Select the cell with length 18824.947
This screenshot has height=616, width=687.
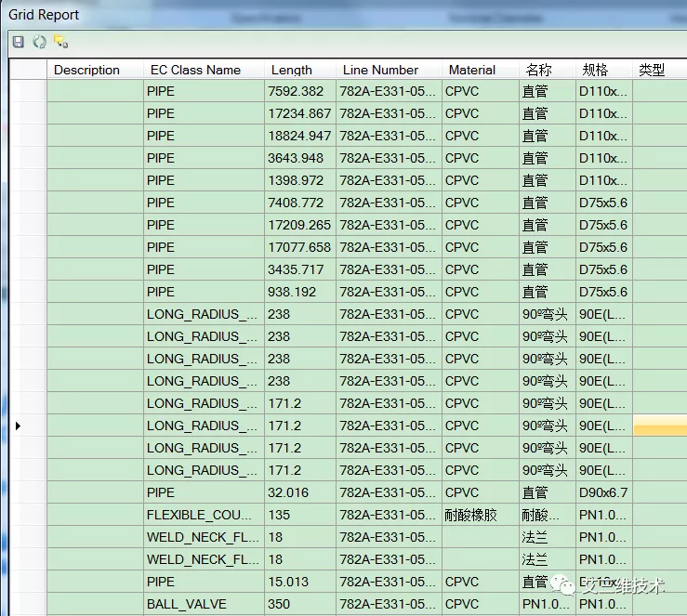(x=299, y=136)
